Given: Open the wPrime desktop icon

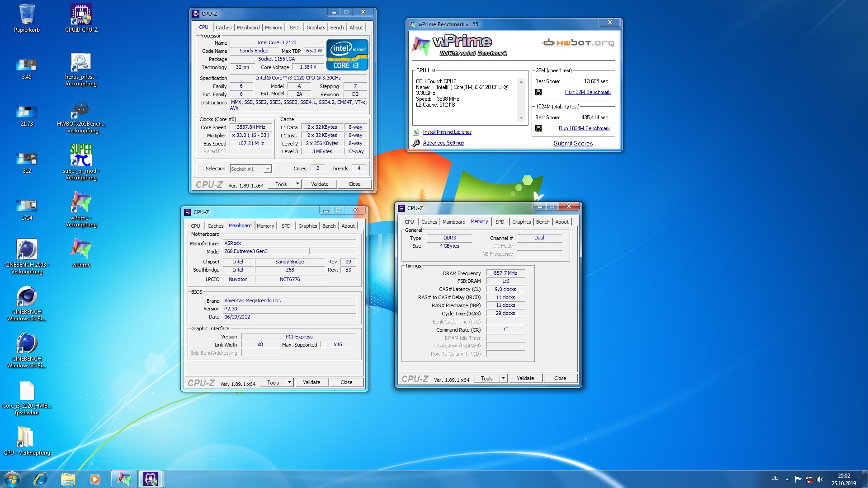Looking at the screenshot, I should tap(81, 252).
